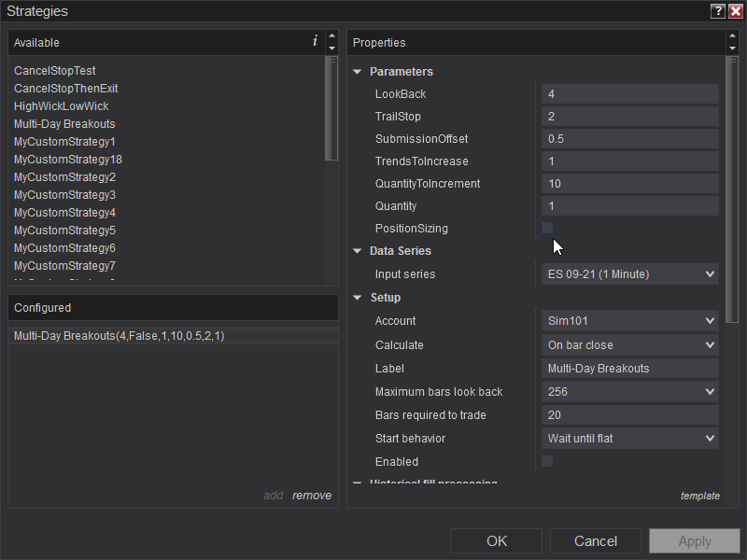Click the LookBack value field
The image size is (747, 560).
coord(629,94)
